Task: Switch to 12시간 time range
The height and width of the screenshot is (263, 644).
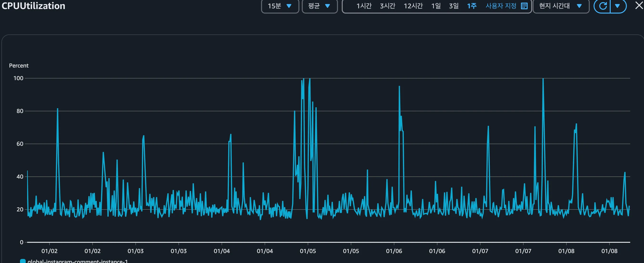Action: [x=413, y=6]
